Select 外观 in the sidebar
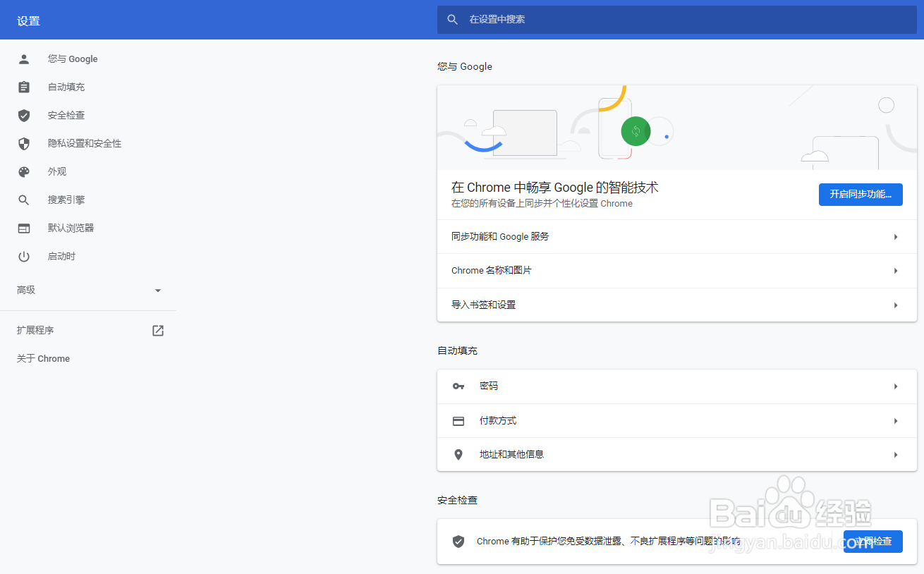This screenshot has width=924, height=574. tap(57, 172)
